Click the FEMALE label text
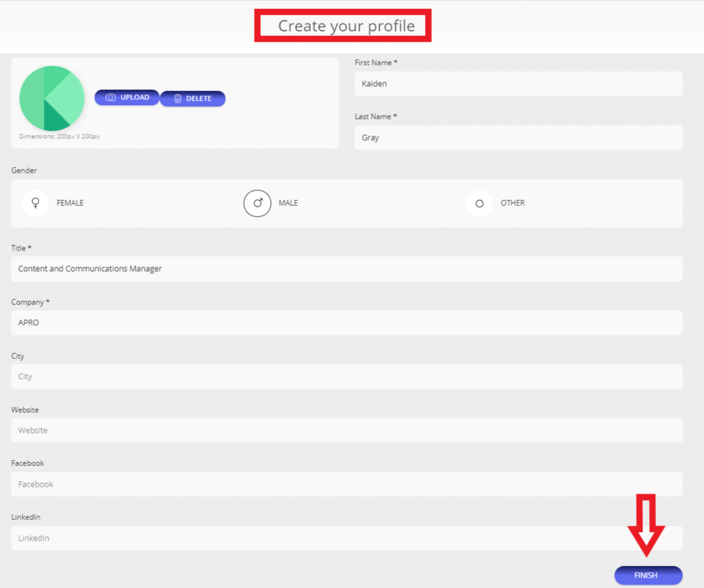The width and height of the screenshot is (704, 588). [x=70, y=203]
